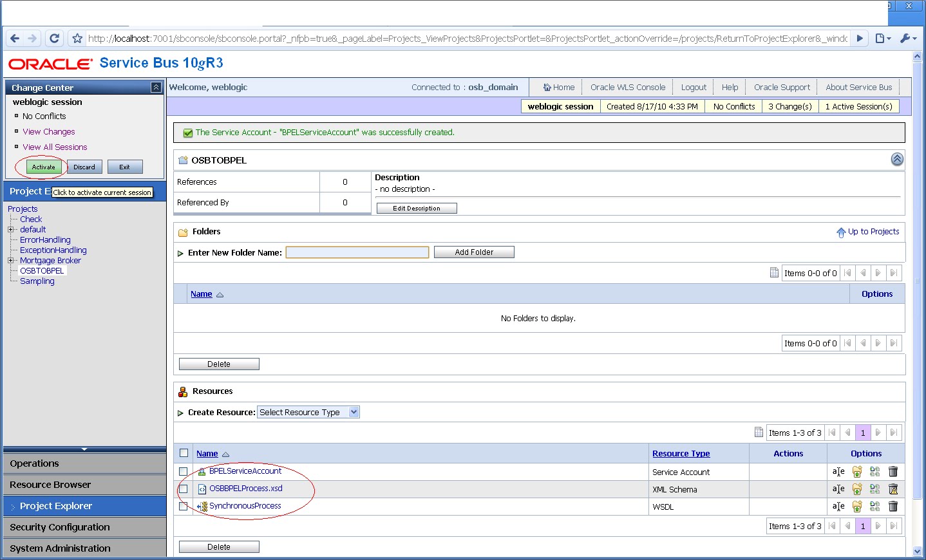This screenshot has width=926, height=560.
Task: Click Edit Description button
Action: (x=417, y=208)
